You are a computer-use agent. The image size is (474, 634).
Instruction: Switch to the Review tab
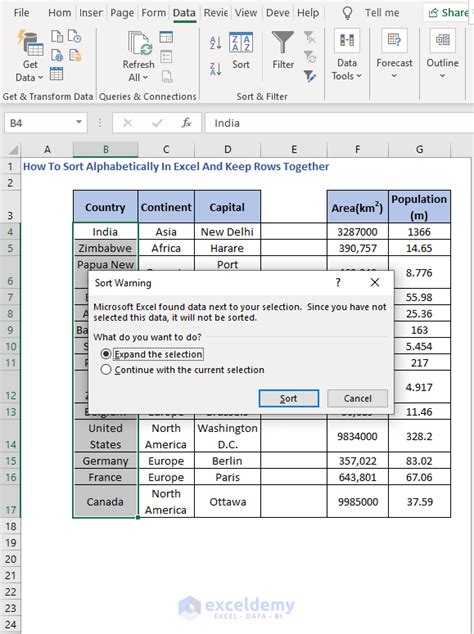pos(216,13)
